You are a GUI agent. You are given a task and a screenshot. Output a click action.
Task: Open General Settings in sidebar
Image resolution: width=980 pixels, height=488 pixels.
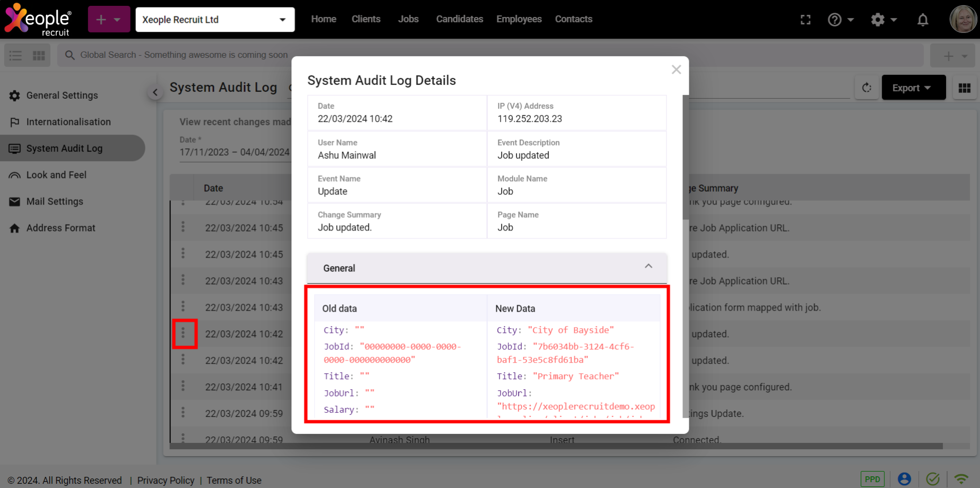pyautogui.click(x=62, y=96)
